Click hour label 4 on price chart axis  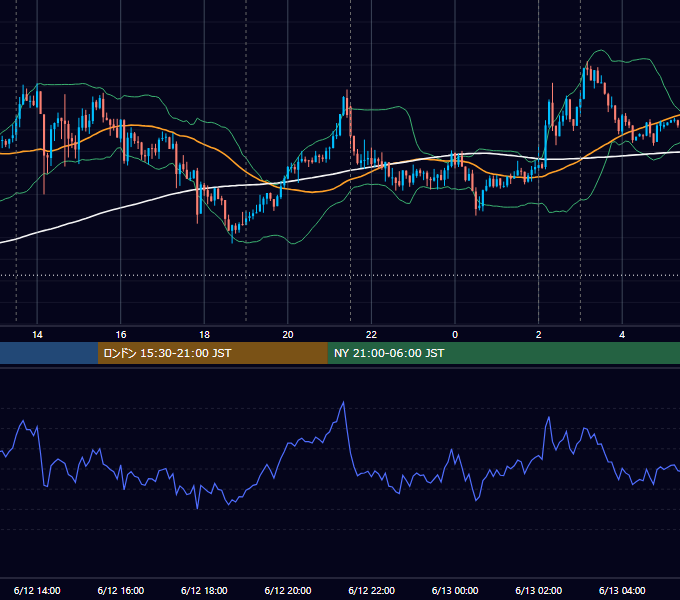point(622,335)
